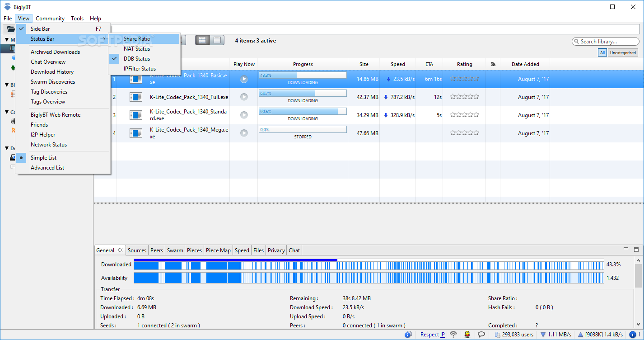Open Download History from the View menu
Screen dimensions: 644x340
[63, 72]
